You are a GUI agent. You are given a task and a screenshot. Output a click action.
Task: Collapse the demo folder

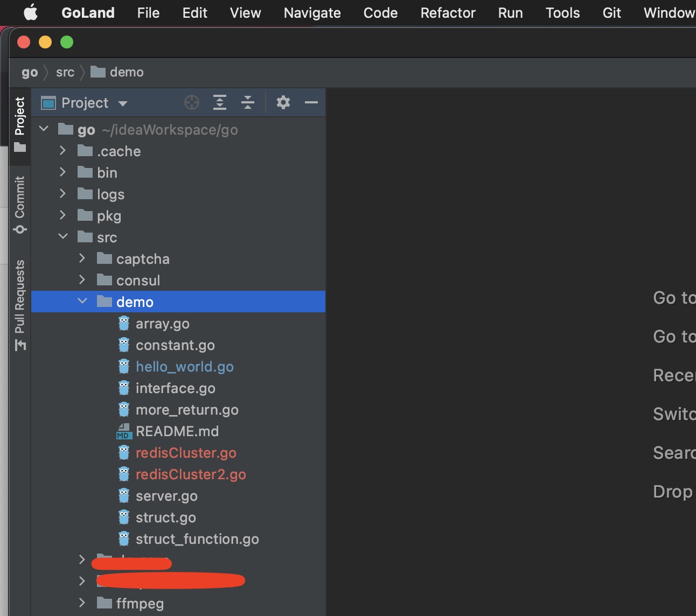coord(82,301)
